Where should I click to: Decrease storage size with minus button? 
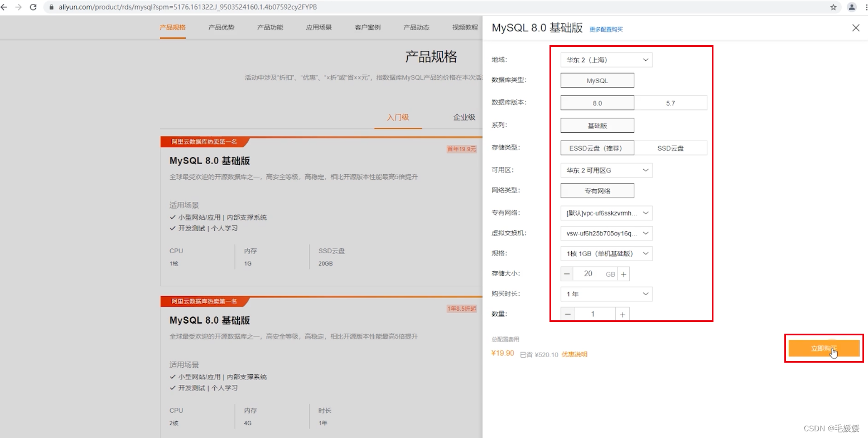(567, 274)
